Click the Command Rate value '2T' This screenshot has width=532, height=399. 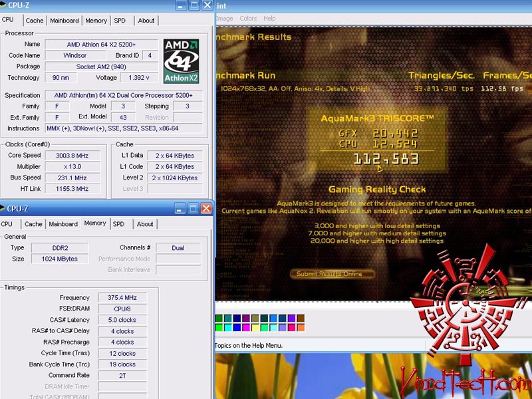(x=122, y=375)
